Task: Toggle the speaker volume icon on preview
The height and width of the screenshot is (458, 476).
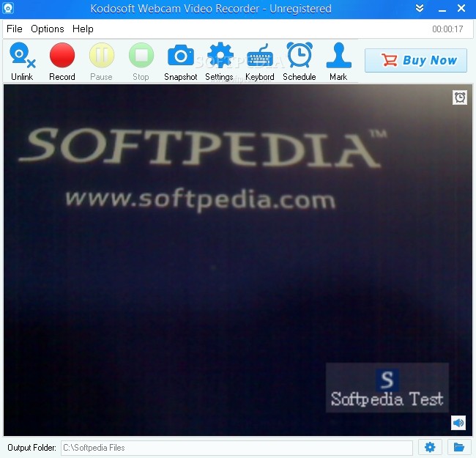Action: coord(458,423)
